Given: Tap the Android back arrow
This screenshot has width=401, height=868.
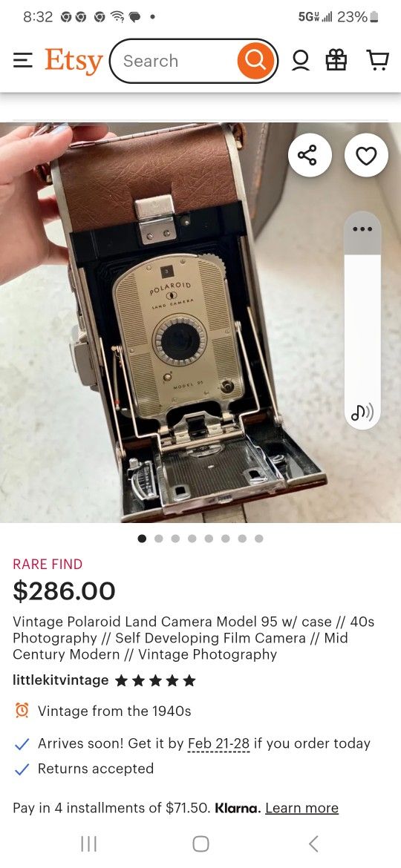Looking at the screenshot, I should [x=313, y=844].
